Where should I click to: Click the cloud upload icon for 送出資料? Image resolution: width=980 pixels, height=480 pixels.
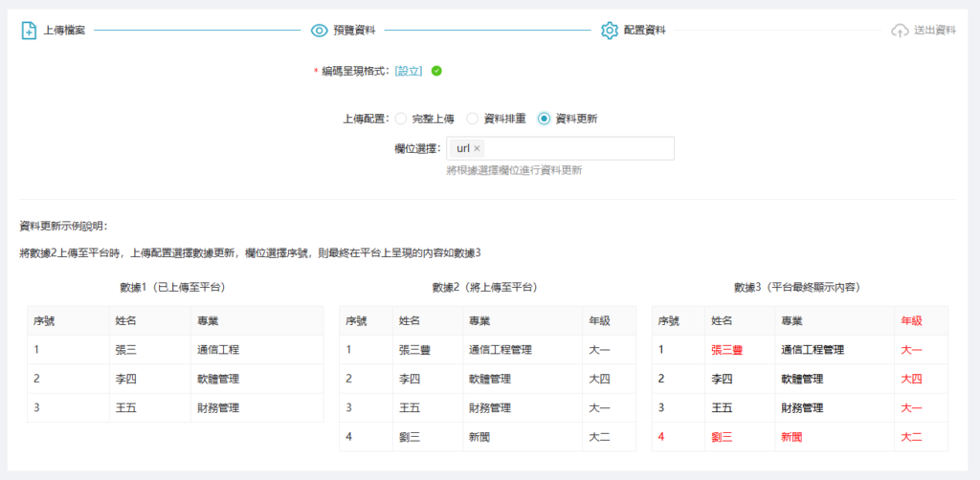point(900,31)
